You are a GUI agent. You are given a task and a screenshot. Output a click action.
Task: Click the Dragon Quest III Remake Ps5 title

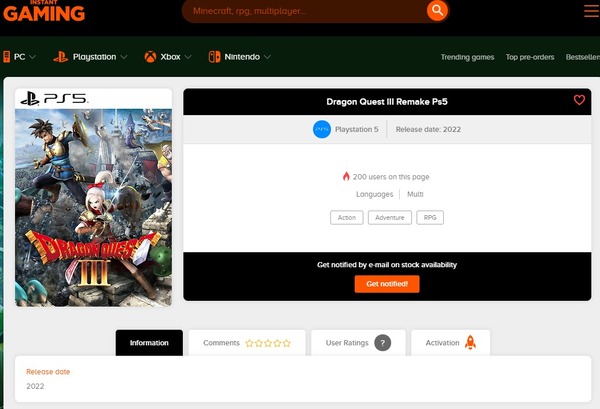(x=387, y=102)
